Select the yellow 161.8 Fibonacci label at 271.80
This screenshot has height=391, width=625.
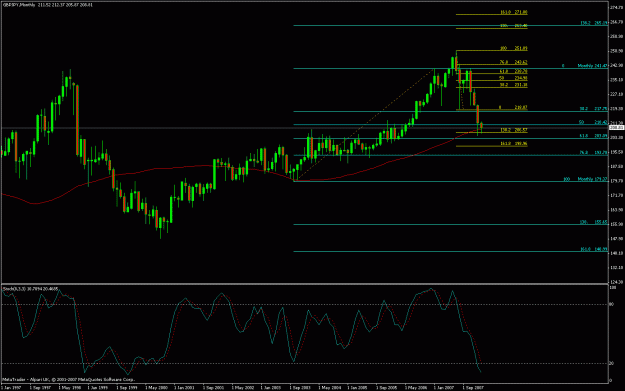(514, 12)
